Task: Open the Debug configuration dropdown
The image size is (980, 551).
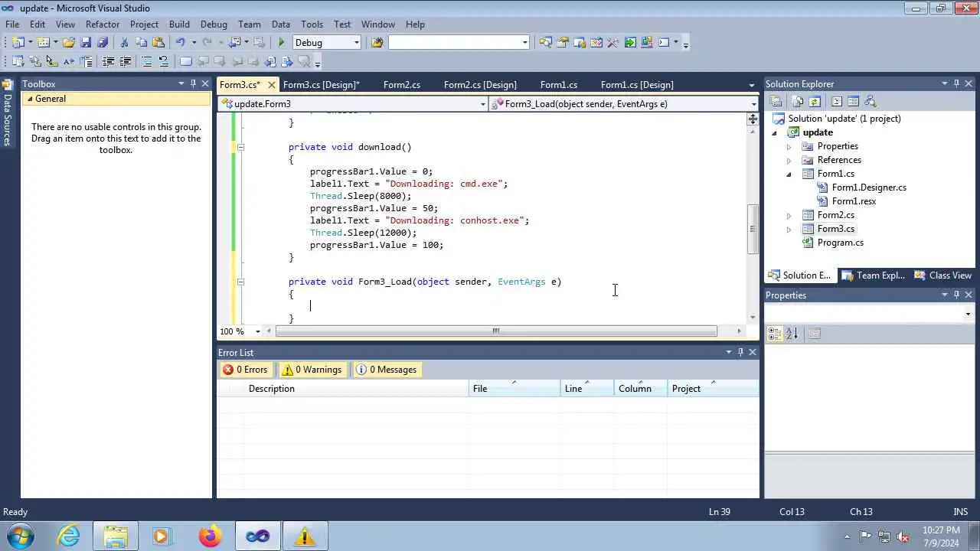Action: pyautogui.click(x=356, y=43)
